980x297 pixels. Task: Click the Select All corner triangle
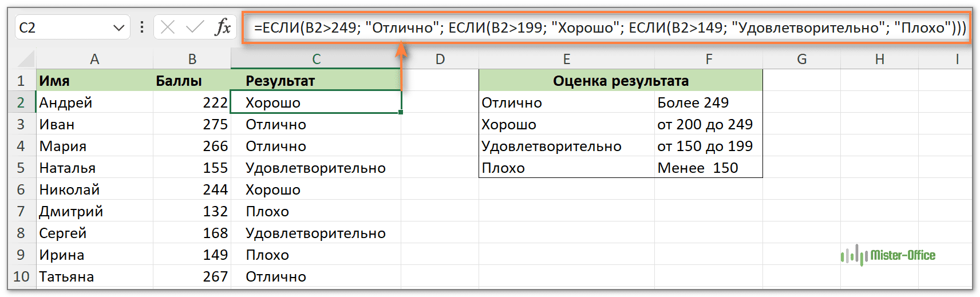[25, 59]
